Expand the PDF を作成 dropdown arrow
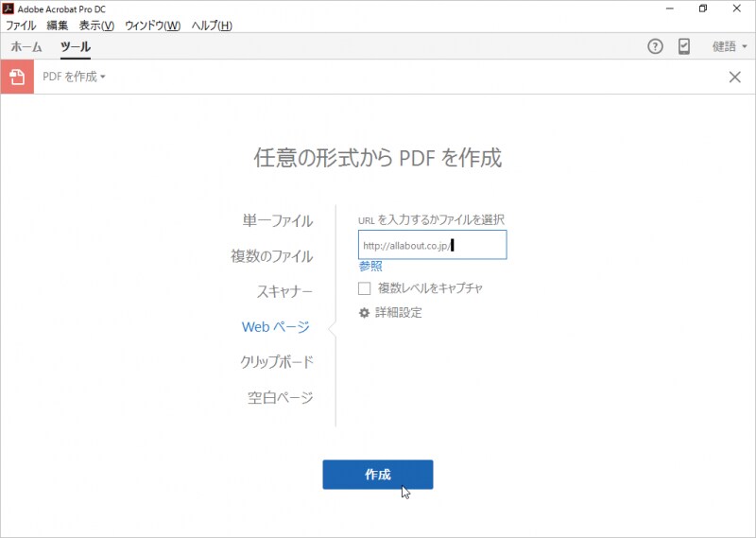Screen dimensions: 756x538 point(103,77)
